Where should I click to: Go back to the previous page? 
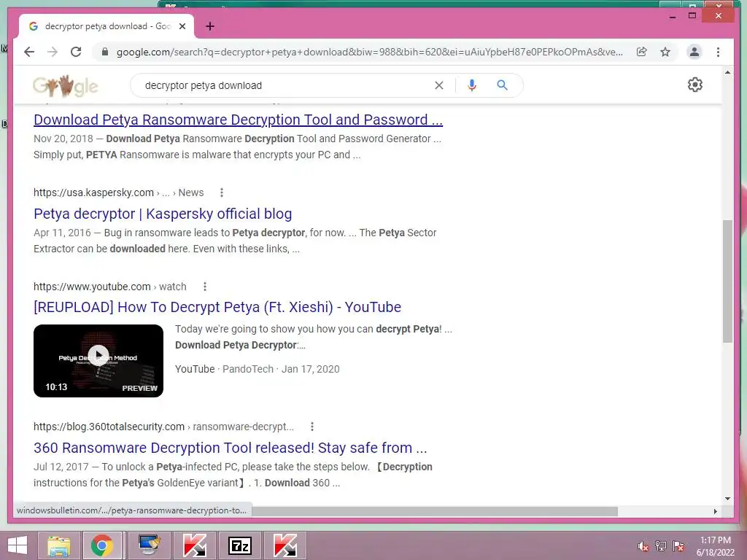pos(29,52)
